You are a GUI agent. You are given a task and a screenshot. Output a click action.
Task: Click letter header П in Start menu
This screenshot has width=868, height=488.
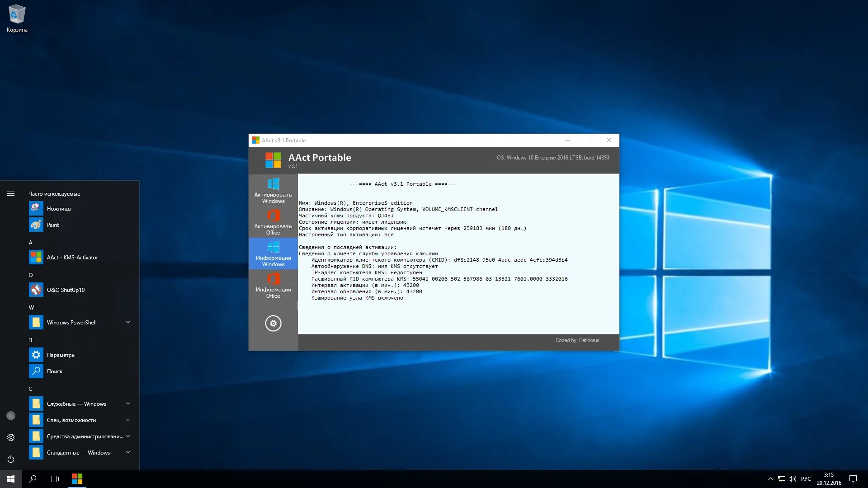point(31,340)
